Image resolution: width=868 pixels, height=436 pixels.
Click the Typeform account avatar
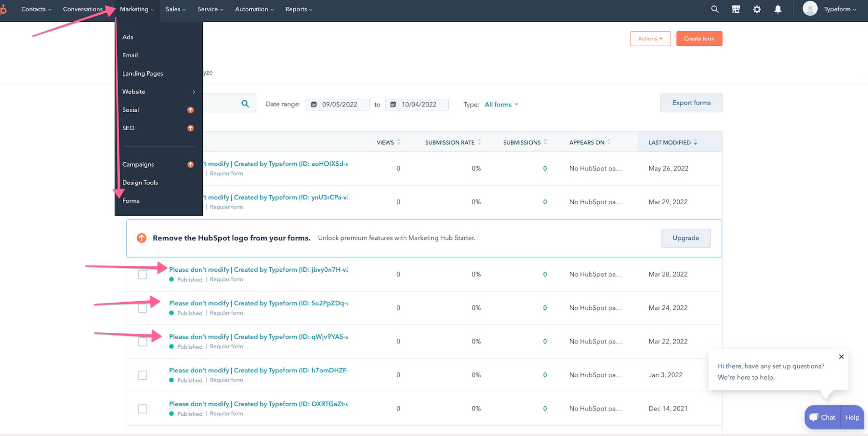810,9
